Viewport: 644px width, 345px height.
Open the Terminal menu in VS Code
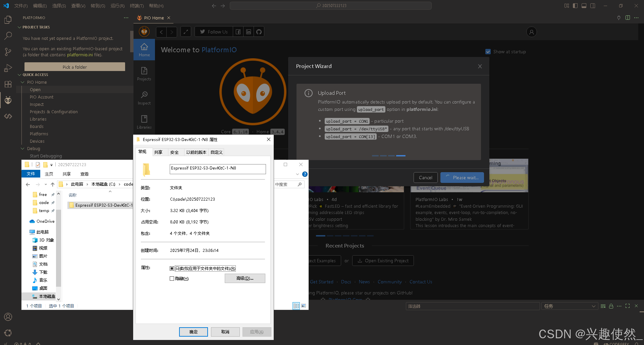pos(137,6)
